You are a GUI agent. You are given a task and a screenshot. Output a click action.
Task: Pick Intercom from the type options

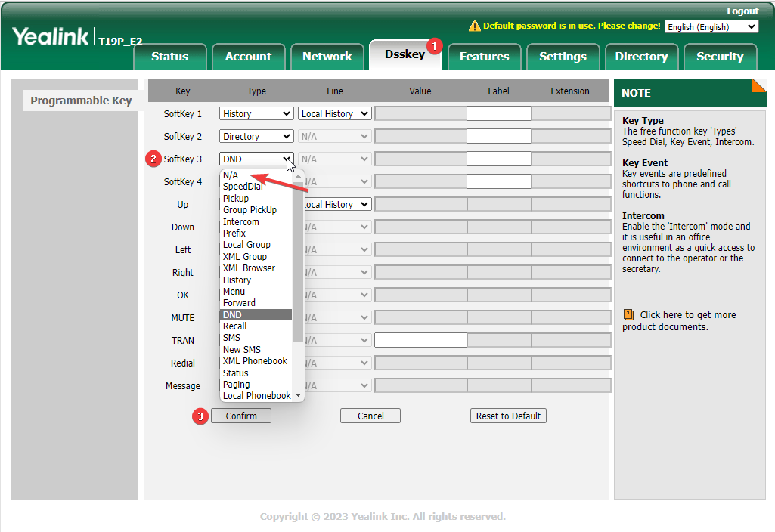point(241,222)
